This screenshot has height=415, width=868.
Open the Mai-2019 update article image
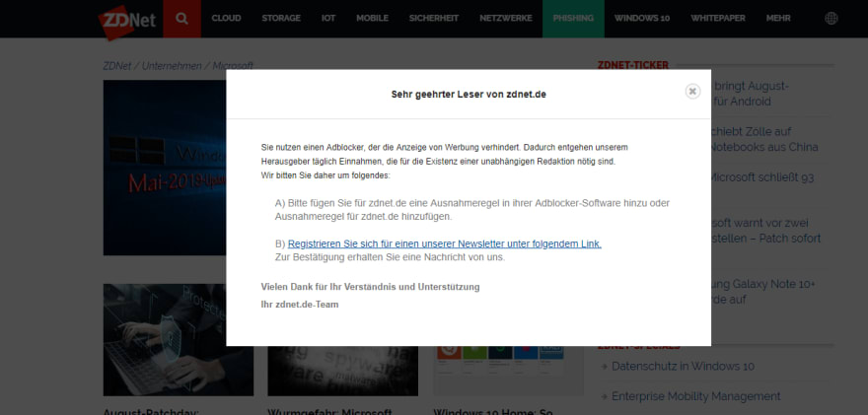[165, 168]
